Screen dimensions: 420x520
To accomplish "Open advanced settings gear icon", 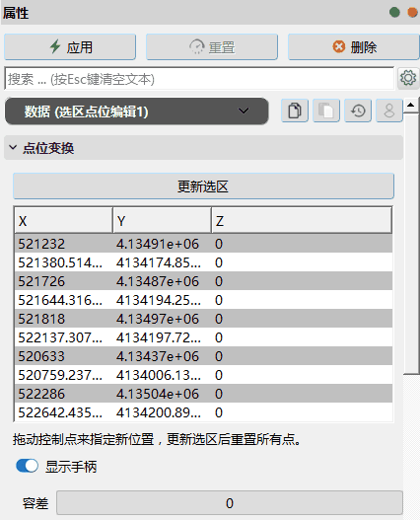I will [x=408, y=78].
